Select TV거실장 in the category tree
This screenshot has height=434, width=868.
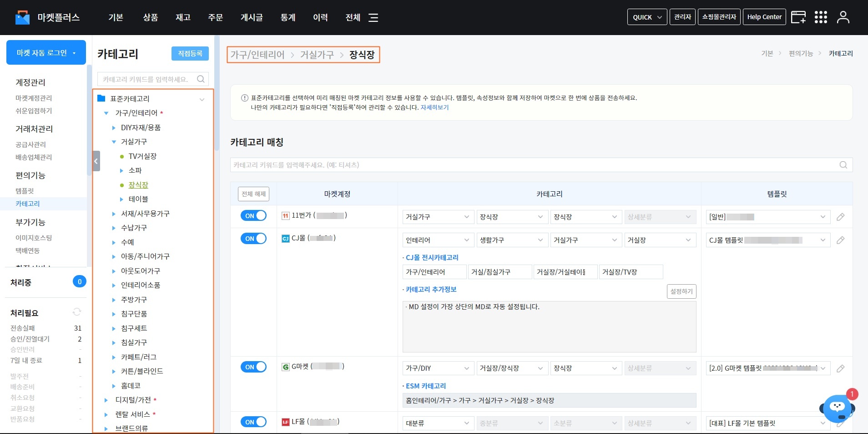point(142,156)
